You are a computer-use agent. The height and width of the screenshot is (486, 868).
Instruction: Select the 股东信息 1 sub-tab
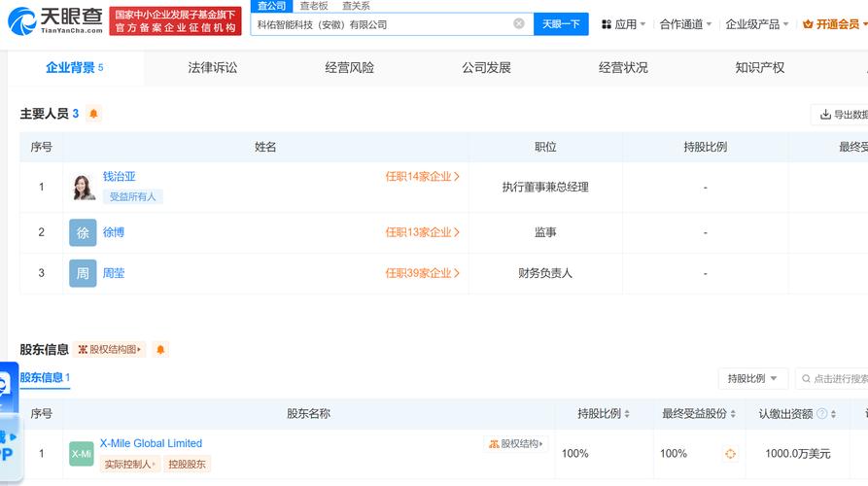tap(45, 378)
